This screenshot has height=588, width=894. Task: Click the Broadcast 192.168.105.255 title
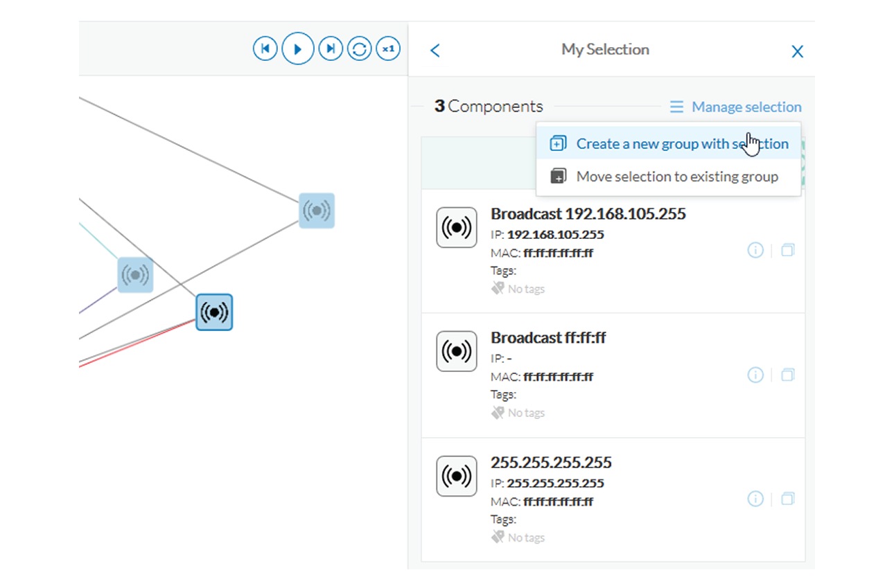[588, 214]
